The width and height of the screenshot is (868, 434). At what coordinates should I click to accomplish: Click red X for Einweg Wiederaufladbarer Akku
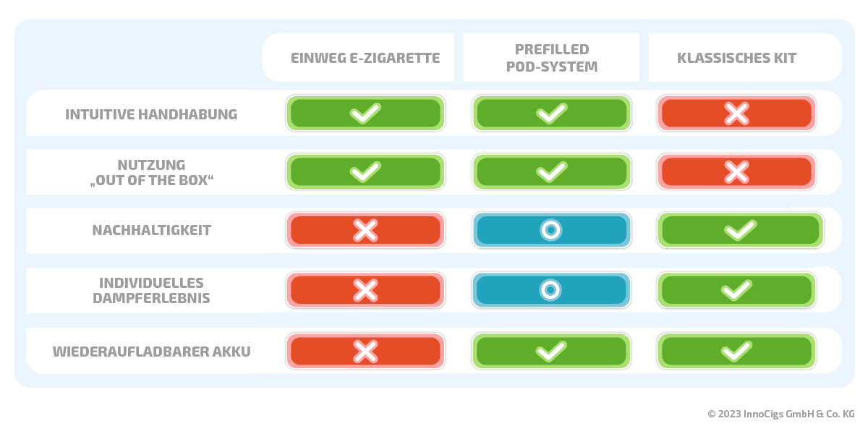point(365,351)
